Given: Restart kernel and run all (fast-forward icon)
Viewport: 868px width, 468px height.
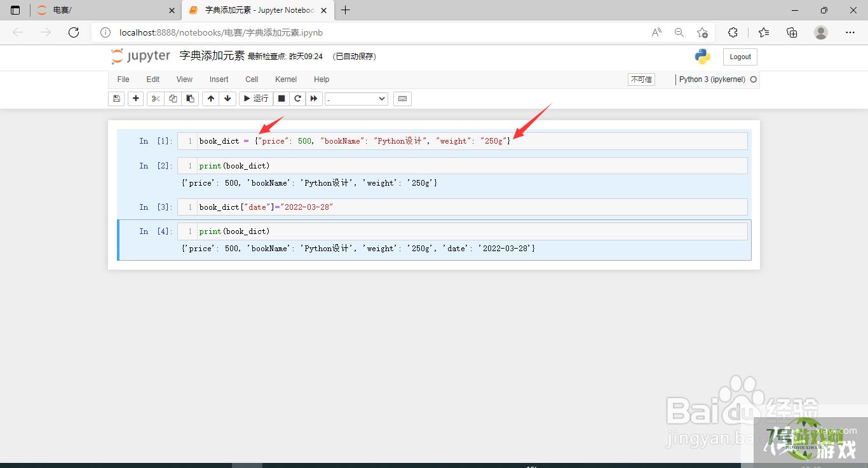Looking at the screenshot, I should point(314,99).
